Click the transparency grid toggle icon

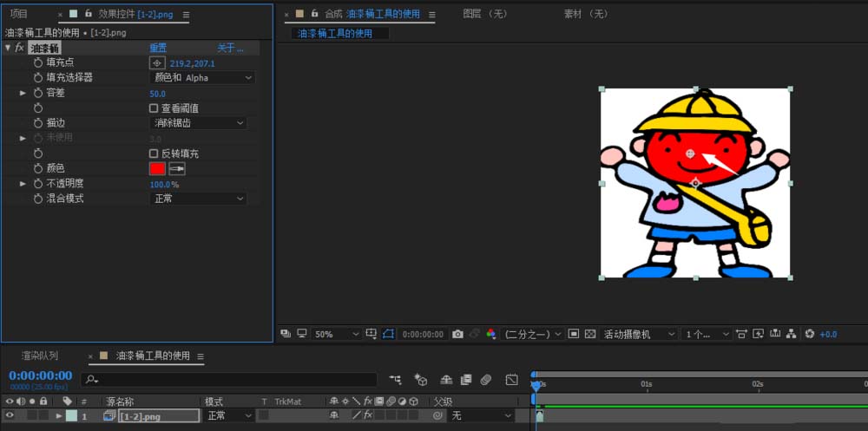tap(589, 334)
